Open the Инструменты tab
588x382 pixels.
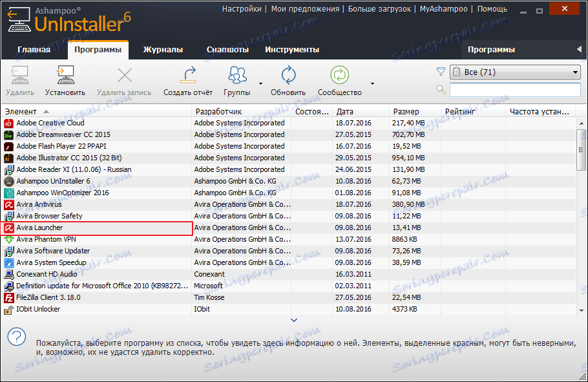click(x=292, y=50)
